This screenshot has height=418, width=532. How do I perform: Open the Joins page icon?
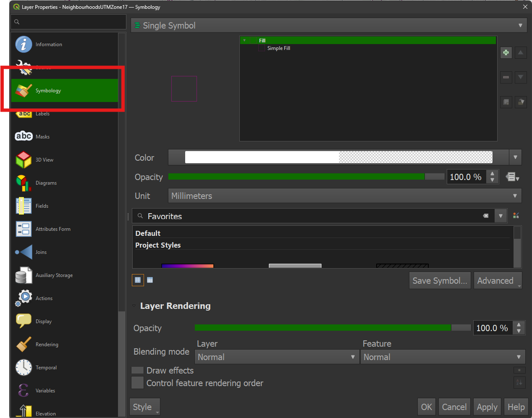24,252
